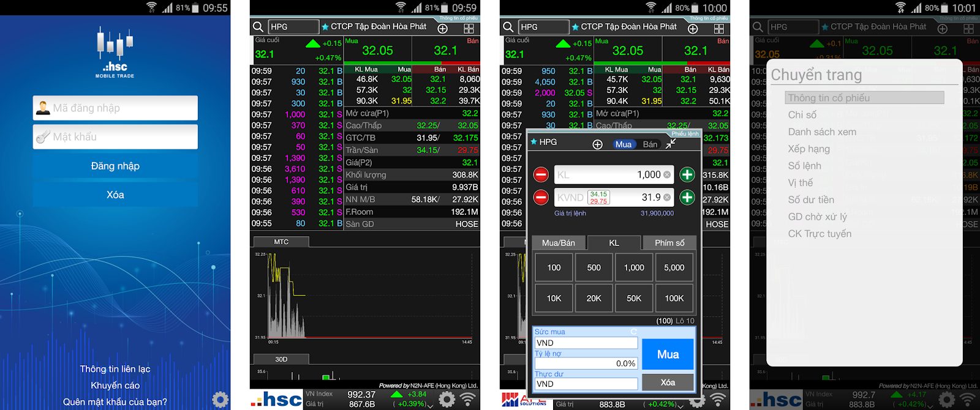Open the KL tab in order ticket

click(614, 243)
